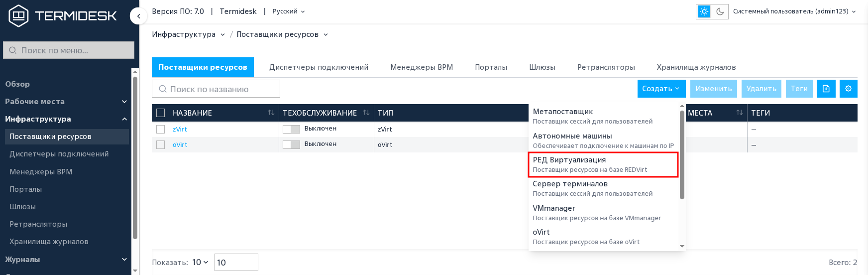Choose Автономные машины menu entry

click(603, 140)
